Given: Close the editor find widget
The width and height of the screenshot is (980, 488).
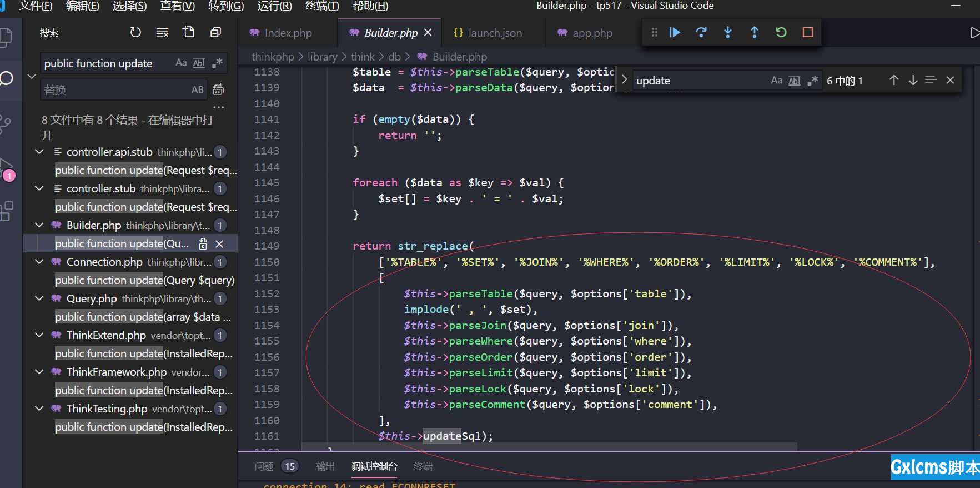Looking at the screenshot, I should (950, 80).
